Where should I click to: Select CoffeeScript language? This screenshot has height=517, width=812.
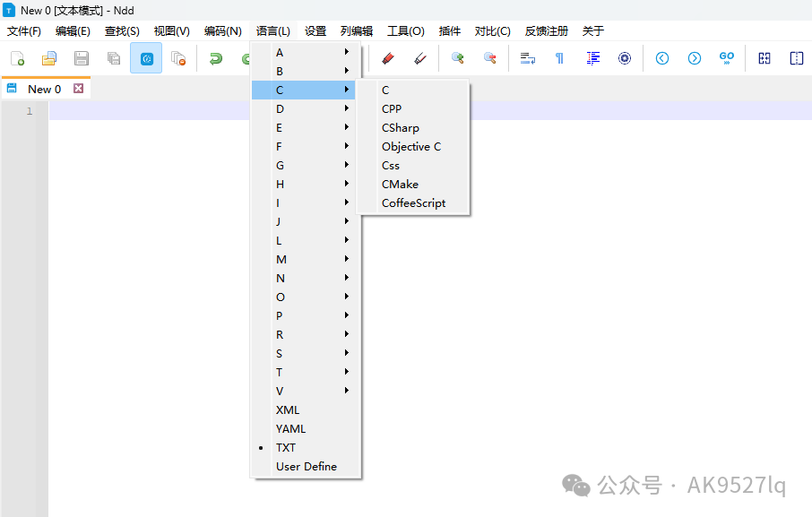tap(413, 202)
